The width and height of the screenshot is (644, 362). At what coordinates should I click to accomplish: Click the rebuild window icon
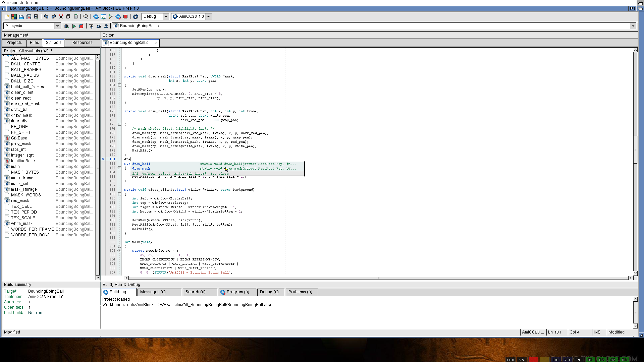click(x=103, y=16)
